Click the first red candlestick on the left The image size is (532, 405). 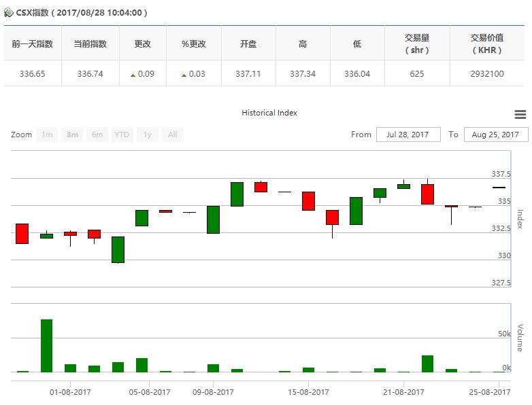pos(22,234)
